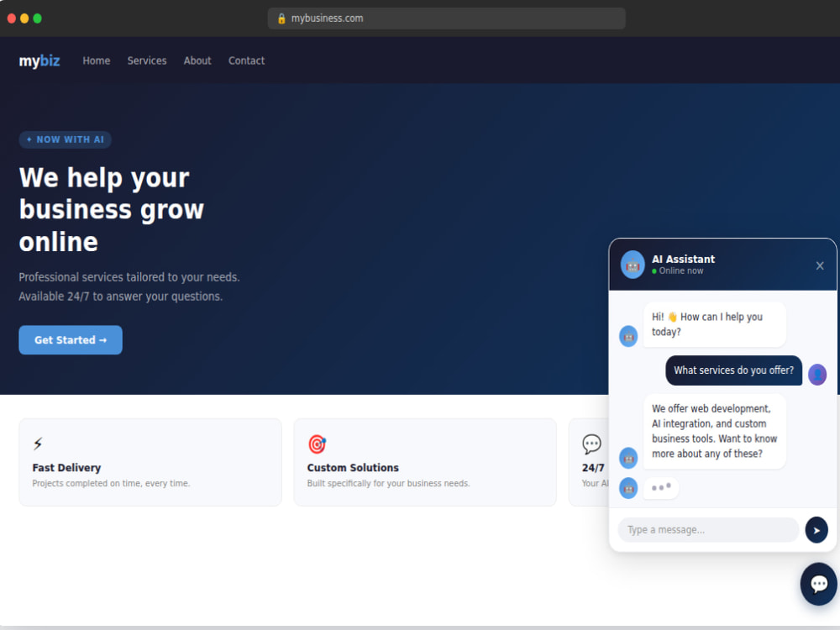Click the speech bubble 24/7 icon

591,444
